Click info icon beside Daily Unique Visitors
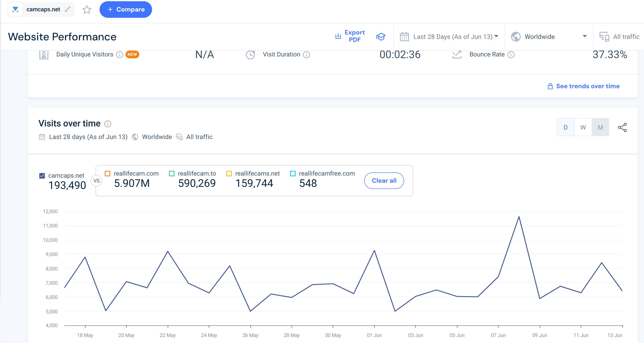 (120, 55)
